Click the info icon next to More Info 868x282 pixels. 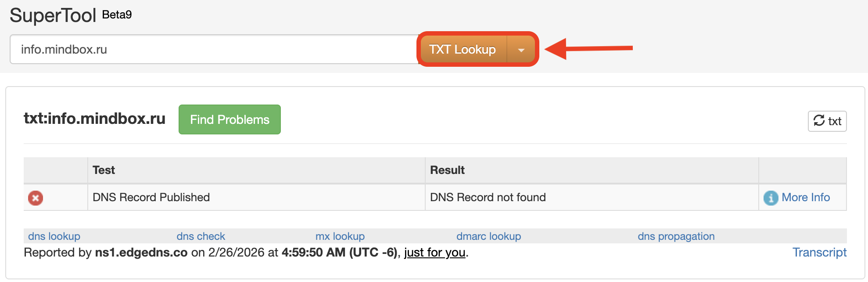(771, 198)
